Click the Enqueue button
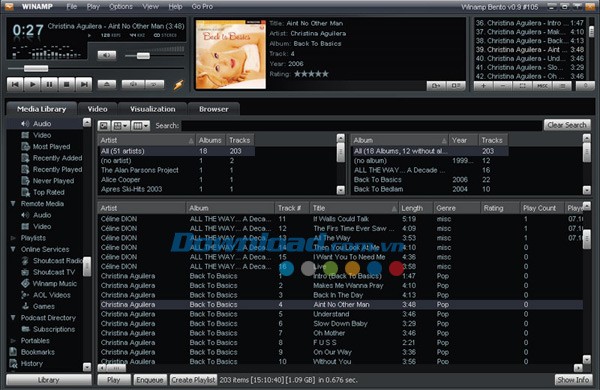600x390 pixels. coord(150,380)
